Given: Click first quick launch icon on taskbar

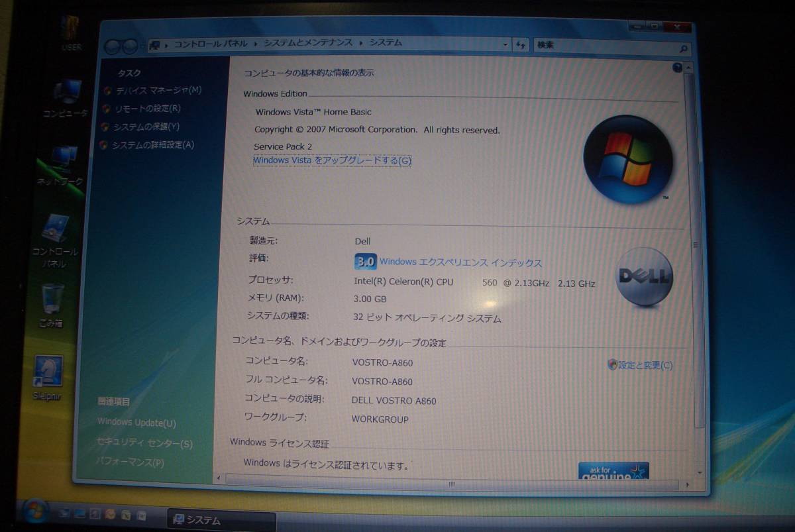Looking at the screenshot, I should tap(65, 513).
